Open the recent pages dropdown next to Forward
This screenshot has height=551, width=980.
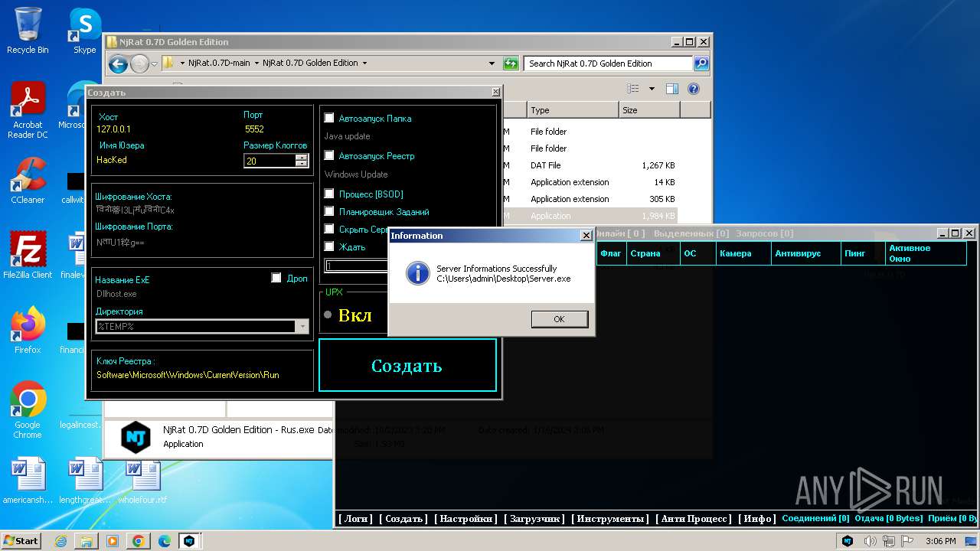[x=155, y=64]
